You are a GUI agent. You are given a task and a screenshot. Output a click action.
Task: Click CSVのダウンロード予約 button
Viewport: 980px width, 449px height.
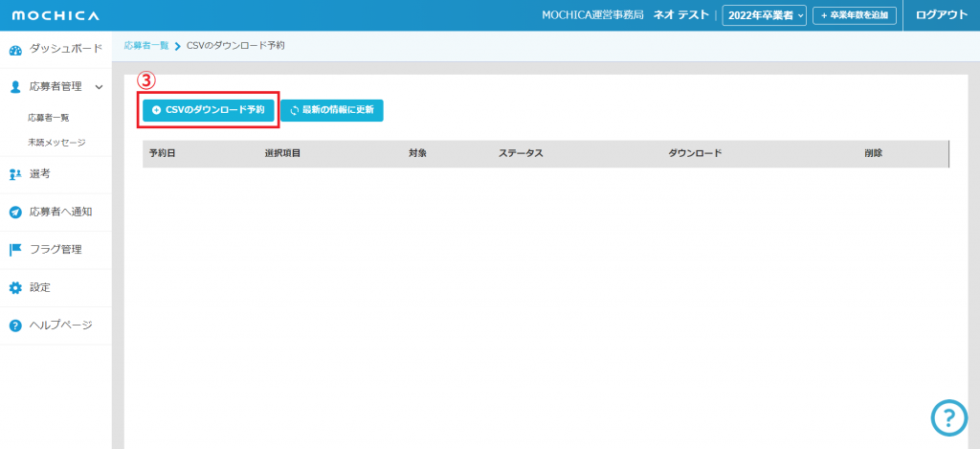coord(208,110)
